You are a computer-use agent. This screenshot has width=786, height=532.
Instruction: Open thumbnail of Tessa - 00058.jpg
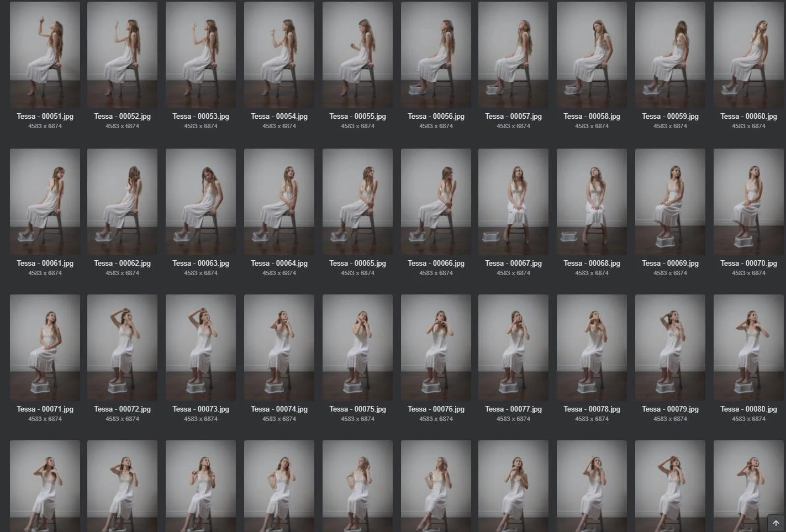(x=592, y=55)
